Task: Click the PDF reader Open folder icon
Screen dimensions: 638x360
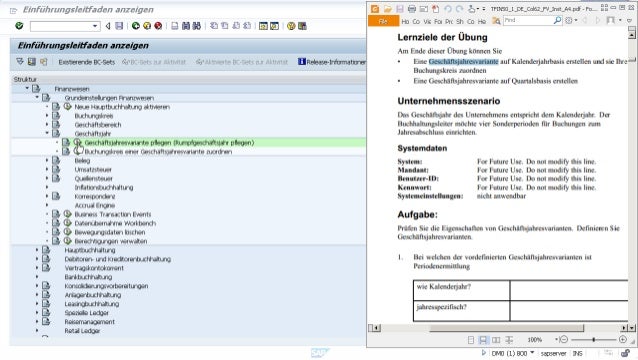Action: tap(387, 9)
